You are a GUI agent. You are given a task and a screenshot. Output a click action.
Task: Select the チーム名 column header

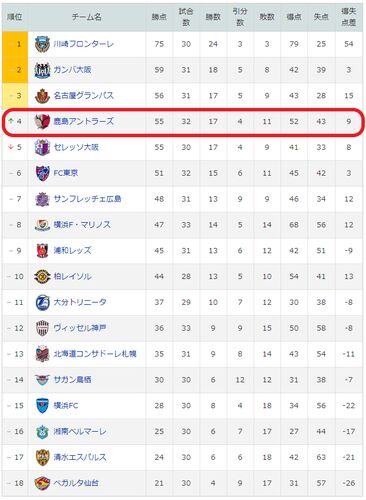tap(87, 17)
